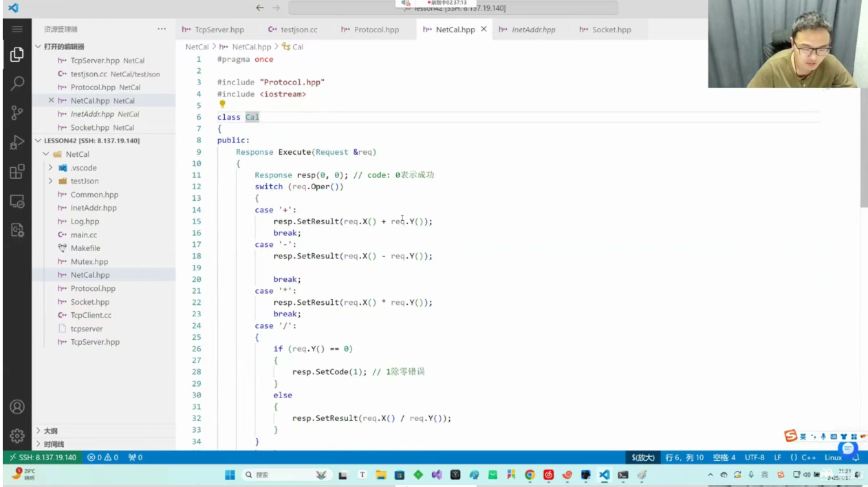Open the Source Control view icon
Image resolution: width=868 pixels, height=487 pixels.
(x=17, y=113)
